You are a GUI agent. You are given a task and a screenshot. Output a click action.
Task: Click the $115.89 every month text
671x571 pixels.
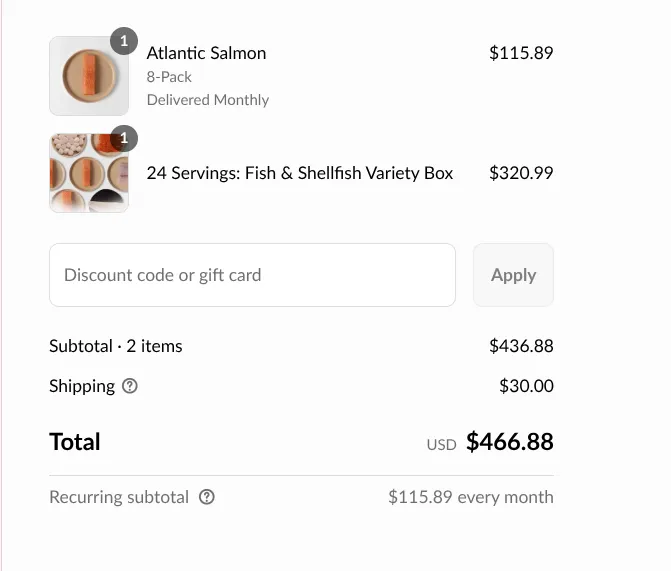coord(470,497)
